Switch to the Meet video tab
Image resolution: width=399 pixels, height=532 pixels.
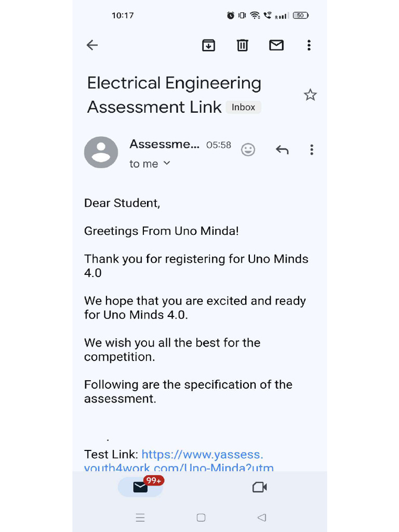259,487
